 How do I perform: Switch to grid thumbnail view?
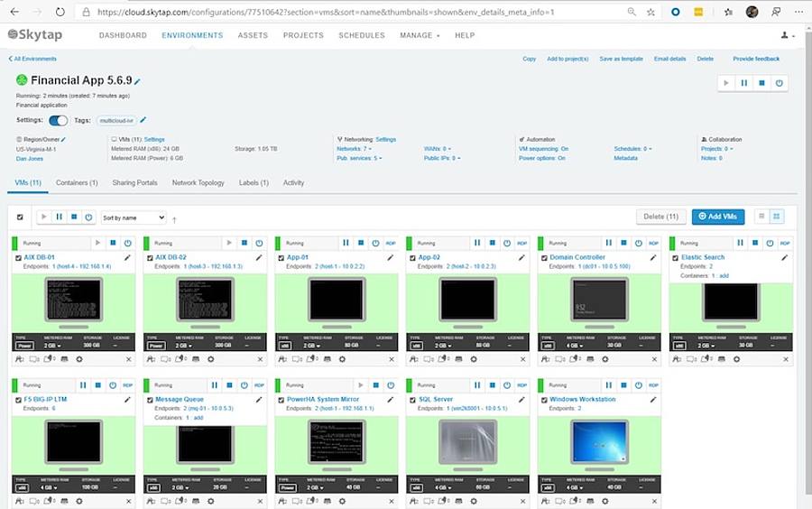pyautogui.click(x=776, y=217)
